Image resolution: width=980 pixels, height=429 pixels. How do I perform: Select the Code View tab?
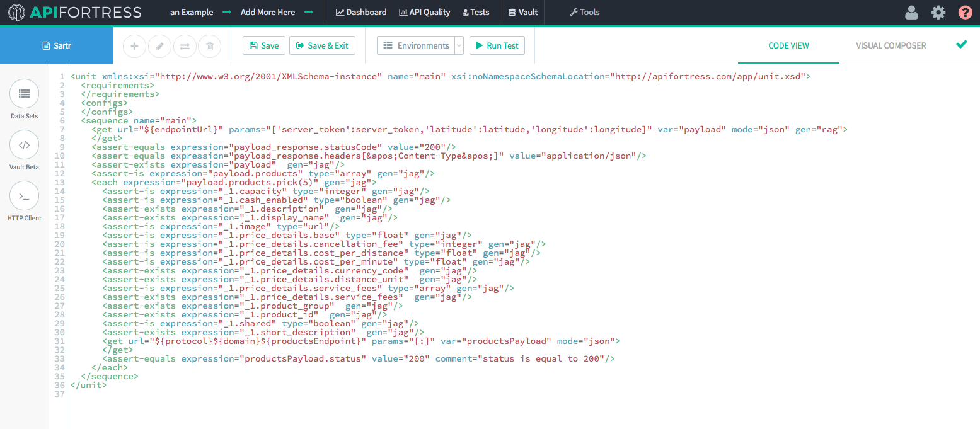788,45
